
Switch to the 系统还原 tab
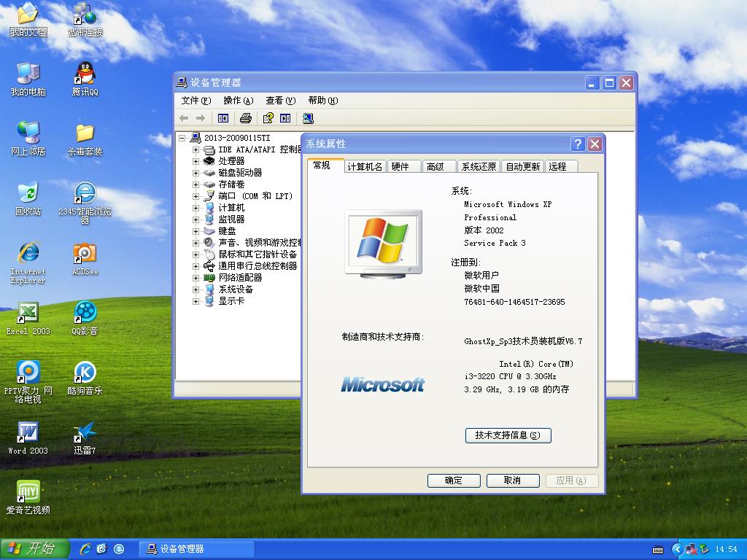point(479,167)
